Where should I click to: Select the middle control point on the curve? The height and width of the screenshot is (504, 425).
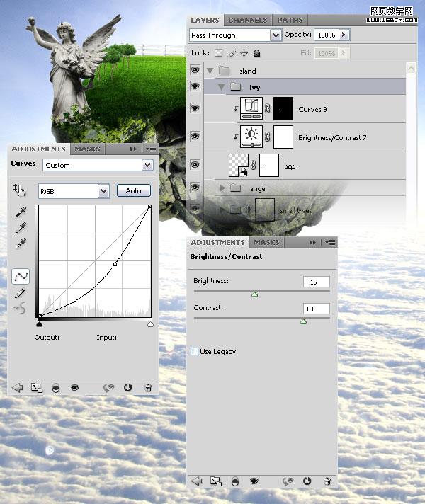pos(115,264)
